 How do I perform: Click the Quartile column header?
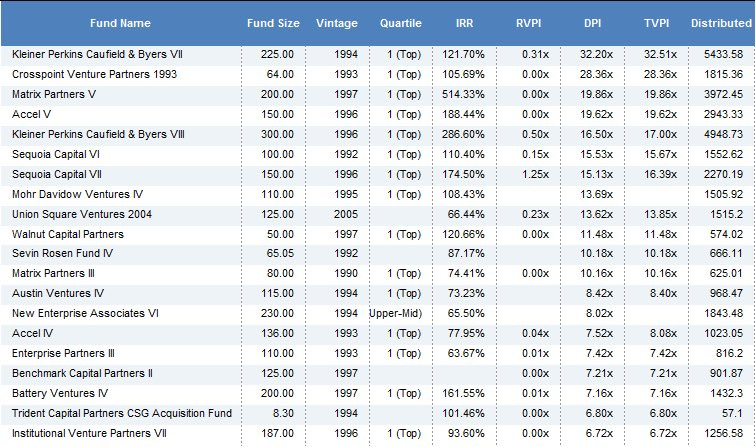pos(400,23)
